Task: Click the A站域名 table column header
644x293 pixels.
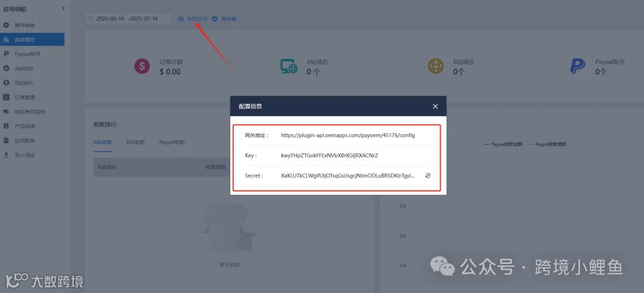Action: pyautogui.click(x=107, y=167)
